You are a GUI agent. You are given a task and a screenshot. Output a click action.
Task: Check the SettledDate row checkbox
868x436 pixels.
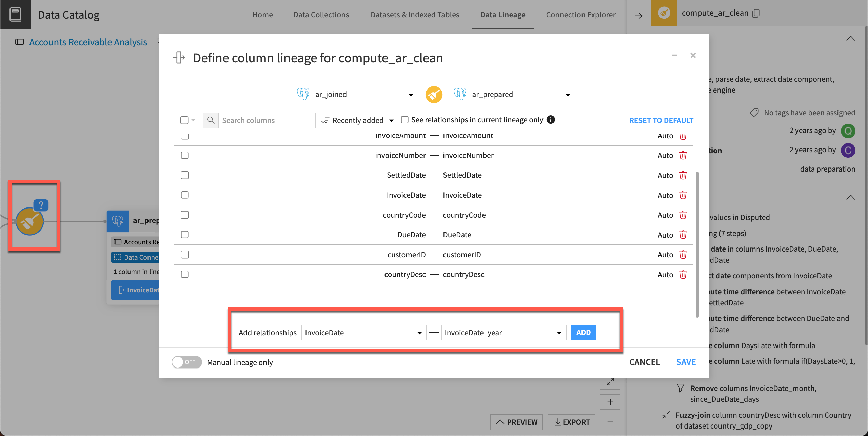(x=185, y=175)
